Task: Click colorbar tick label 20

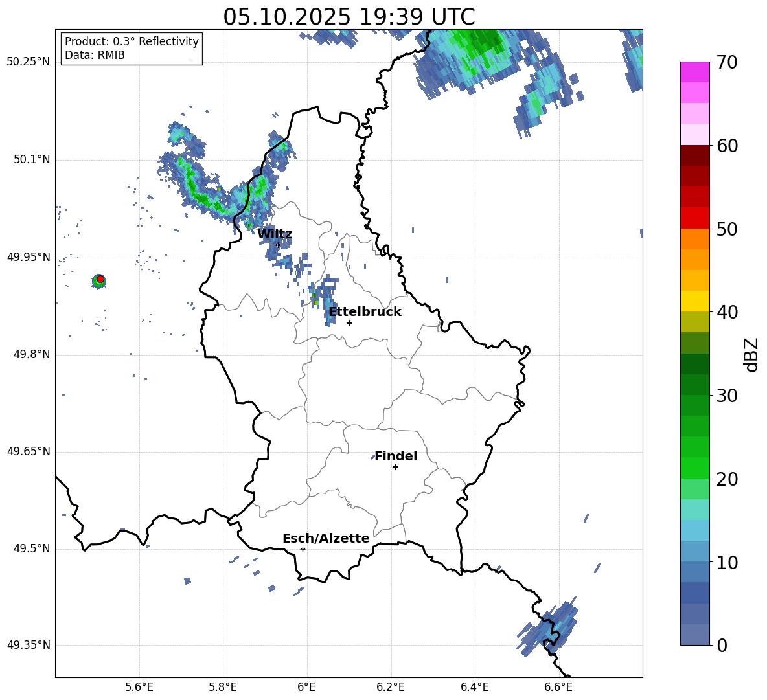Action: point(727,479)
